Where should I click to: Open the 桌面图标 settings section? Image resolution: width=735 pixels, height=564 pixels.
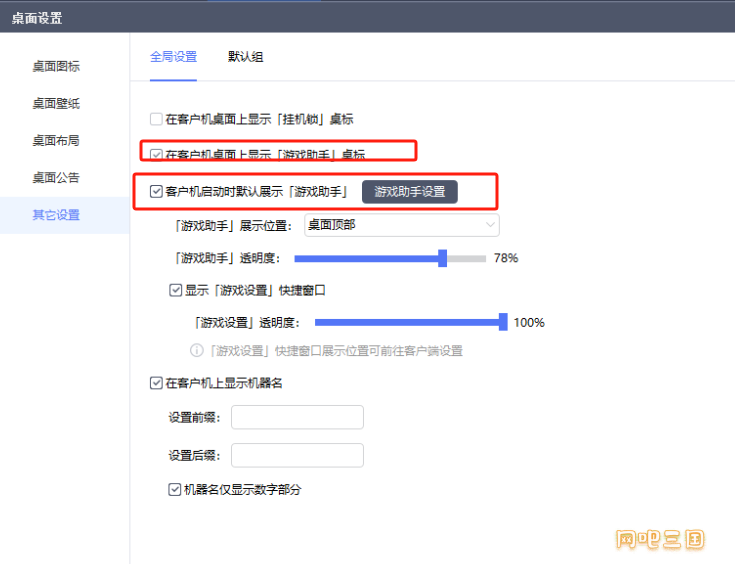[x=56, y=67]
